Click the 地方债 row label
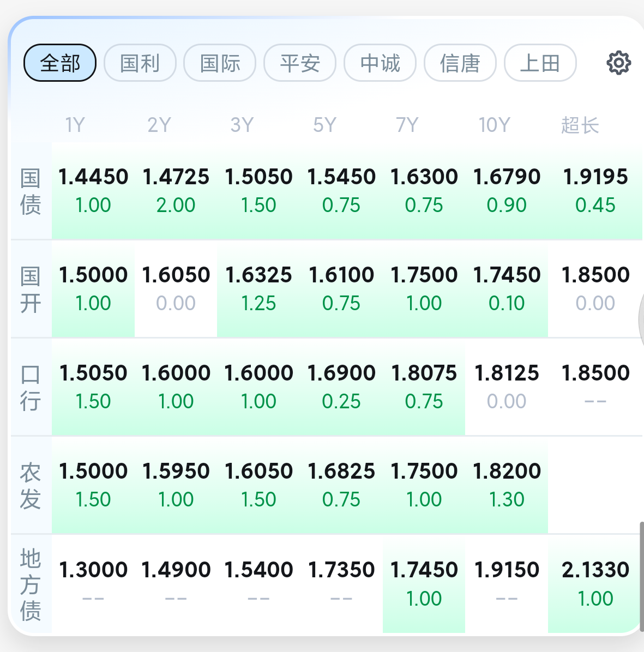Viewport: 644px width, 652px height. 31,584
